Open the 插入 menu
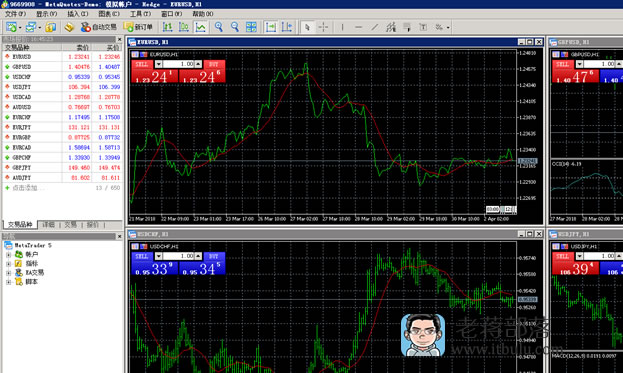 pyautogui.click(x=78, y=14)
